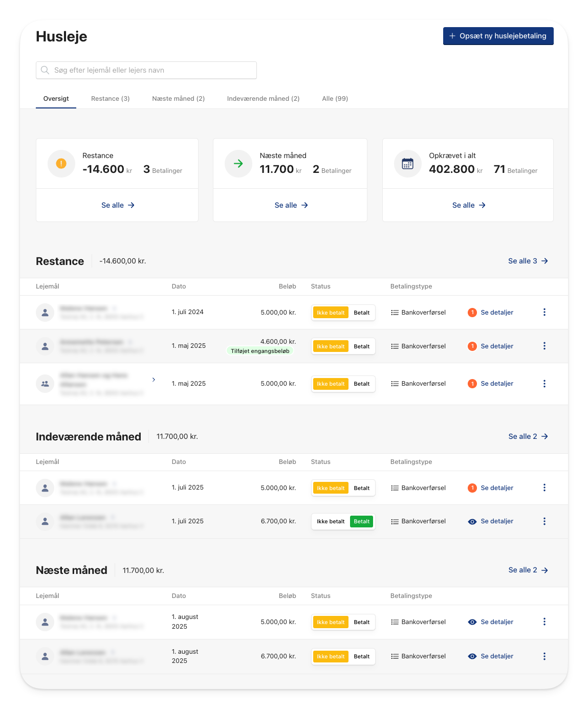Click Se alle in the Opkrævet i alt card
This screenshot has width=588, height=709.
pyautogui.click(x=469, y=205)
